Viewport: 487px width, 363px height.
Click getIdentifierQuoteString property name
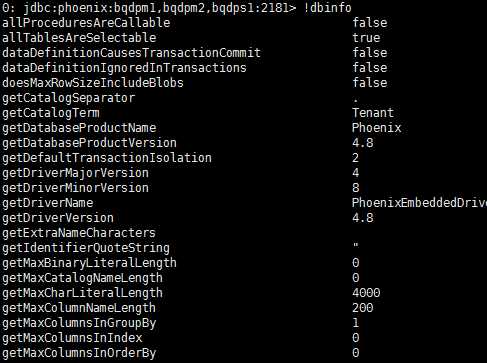coord(86,248)
